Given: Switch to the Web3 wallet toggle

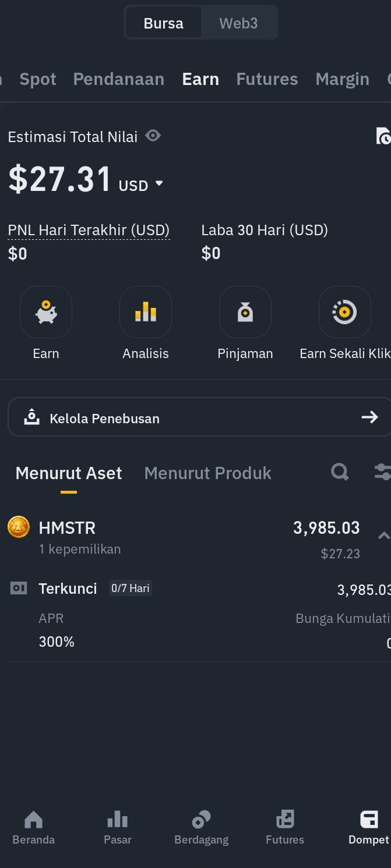Looking at the screenshot, I should [238, 23].
